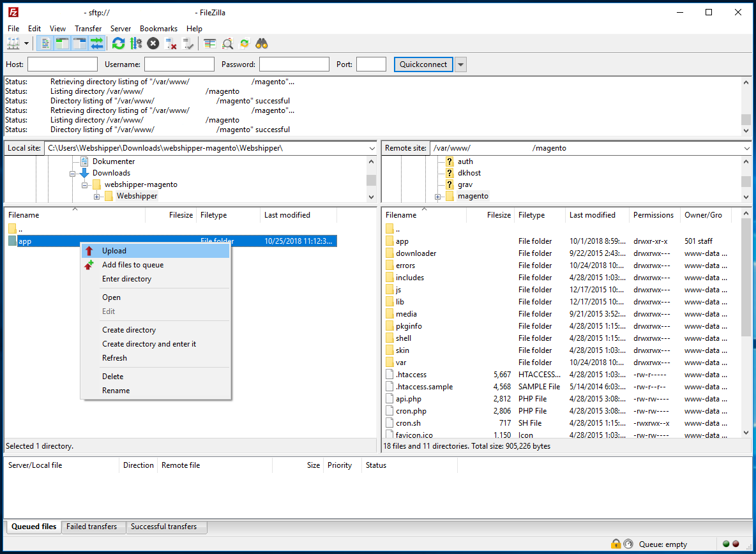
Task: Search for files recursively with binoculars icon
Action: click(262, 43)
